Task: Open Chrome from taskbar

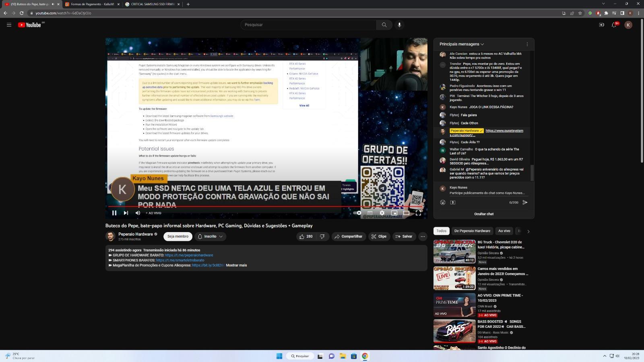Action: click(365, 356)
